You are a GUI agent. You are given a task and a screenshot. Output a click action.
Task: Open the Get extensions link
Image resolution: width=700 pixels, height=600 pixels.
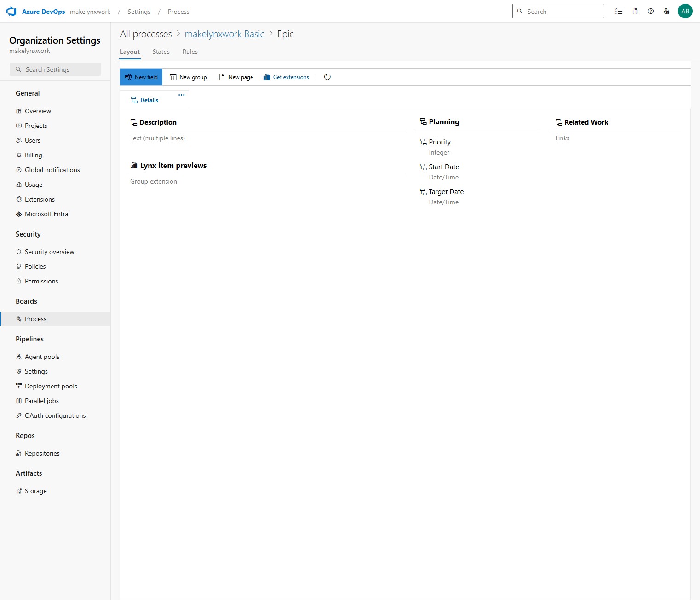[286, 77]
